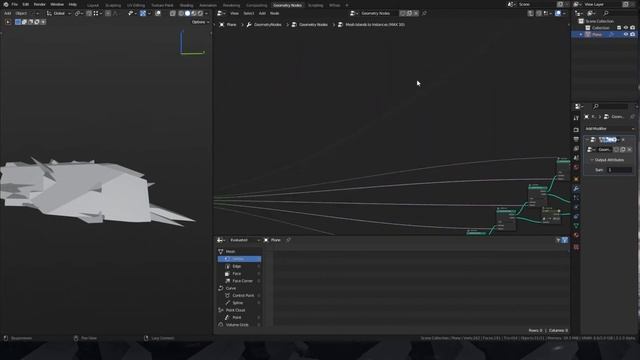Screen dimensions: 640x360
Task: Choose the extend selection mode icon
Action: point(24,22)
